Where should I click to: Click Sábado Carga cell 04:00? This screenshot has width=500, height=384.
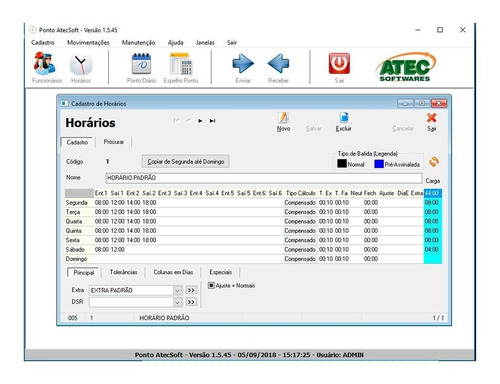click(432, 249)
